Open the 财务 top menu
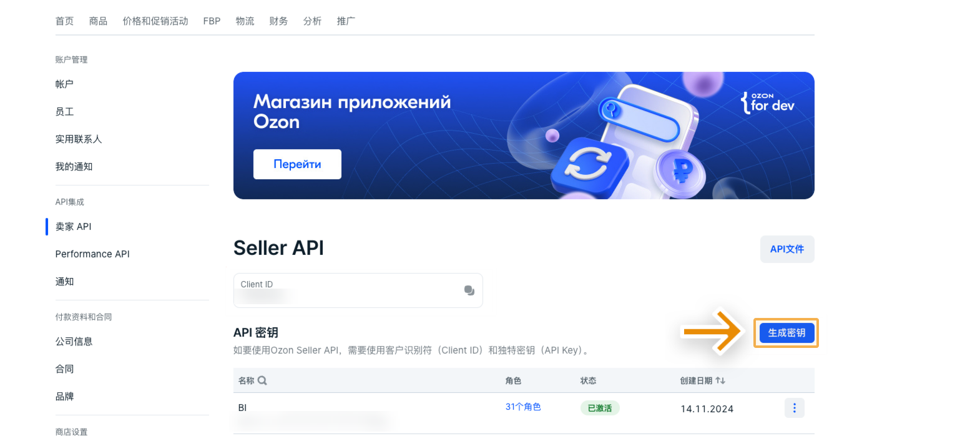This screenshot has width=980, height=436. pyautogui.click(x=278, y=21)
